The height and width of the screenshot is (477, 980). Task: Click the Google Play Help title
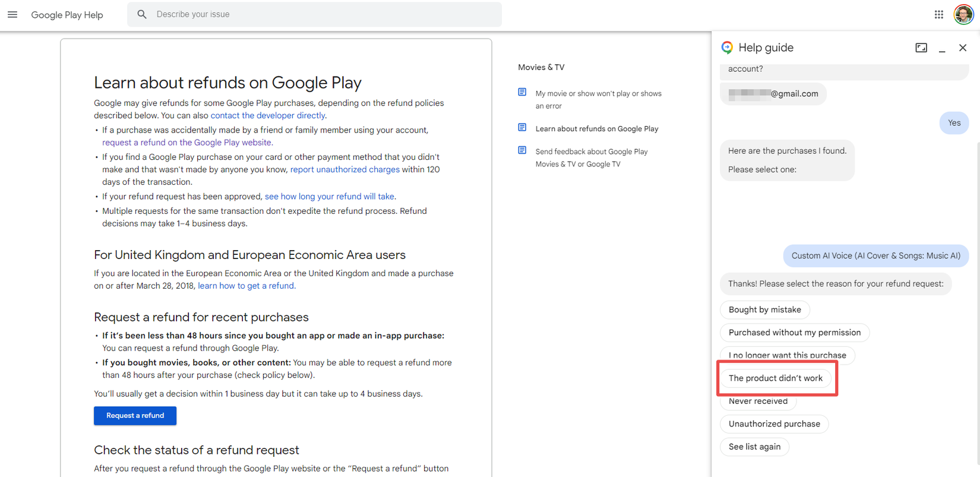[67, 15]
